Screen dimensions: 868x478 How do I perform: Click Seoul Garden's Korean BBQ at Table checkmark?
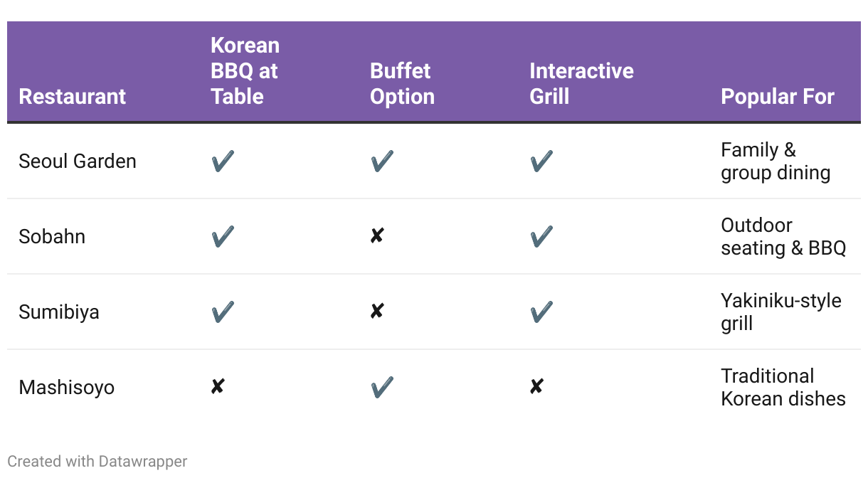click(223, 161)
